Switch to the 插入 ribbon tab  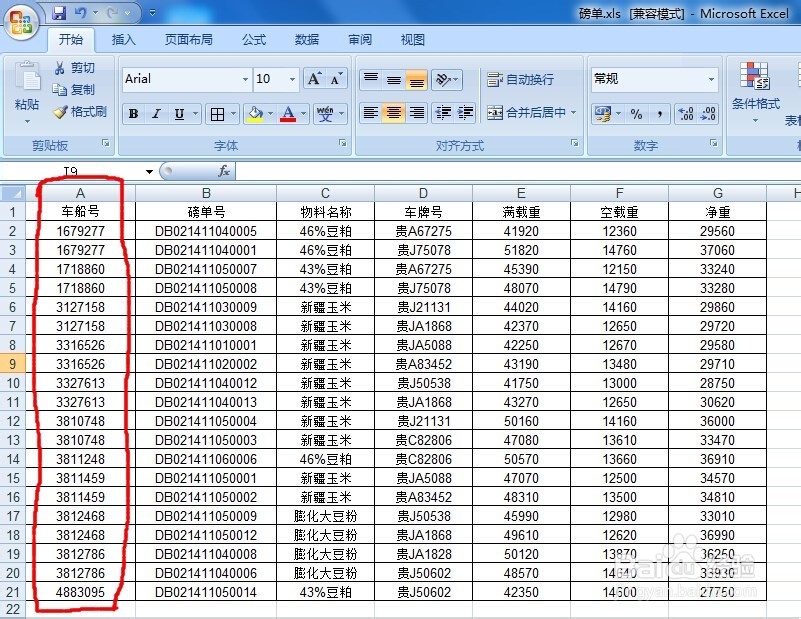pyautogui.click(x=123, y=40)
